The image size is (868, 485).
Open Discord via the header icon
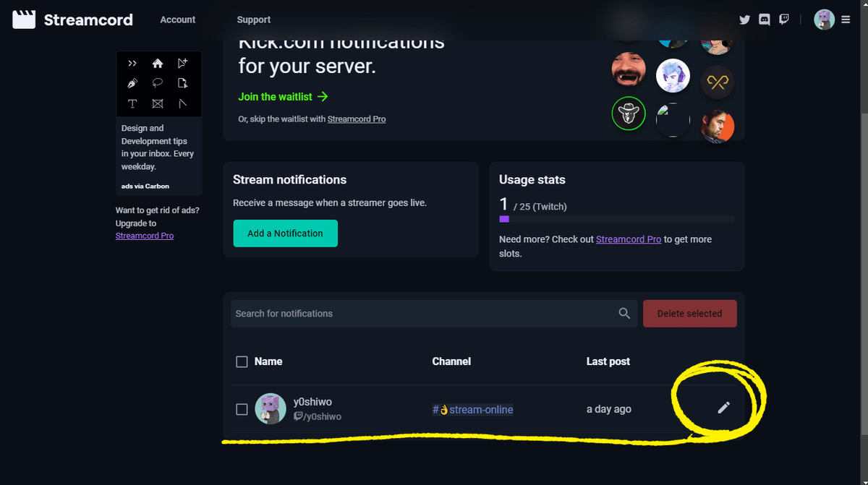(764, 20)
